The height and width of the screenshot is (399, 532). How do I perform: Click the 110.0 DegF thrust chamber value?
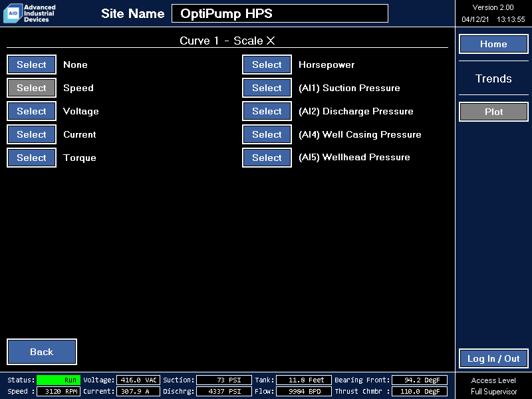[420, 391]
